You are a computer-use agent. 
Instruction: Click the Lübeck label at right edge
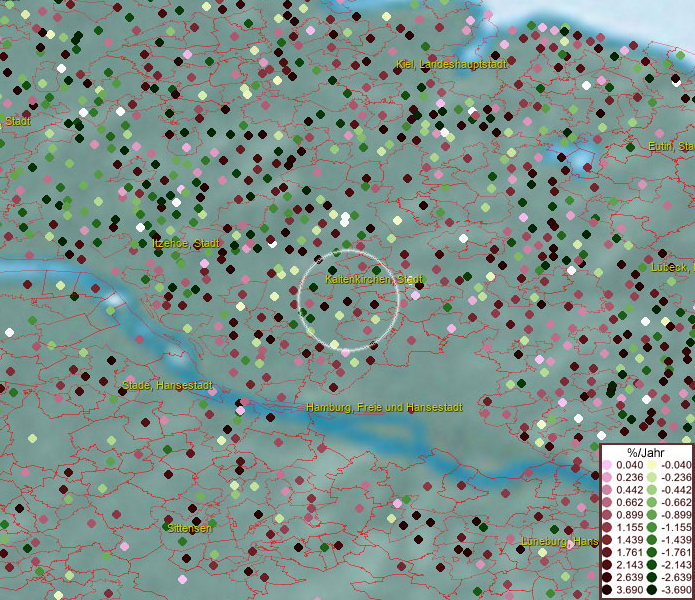pos(672,267)
